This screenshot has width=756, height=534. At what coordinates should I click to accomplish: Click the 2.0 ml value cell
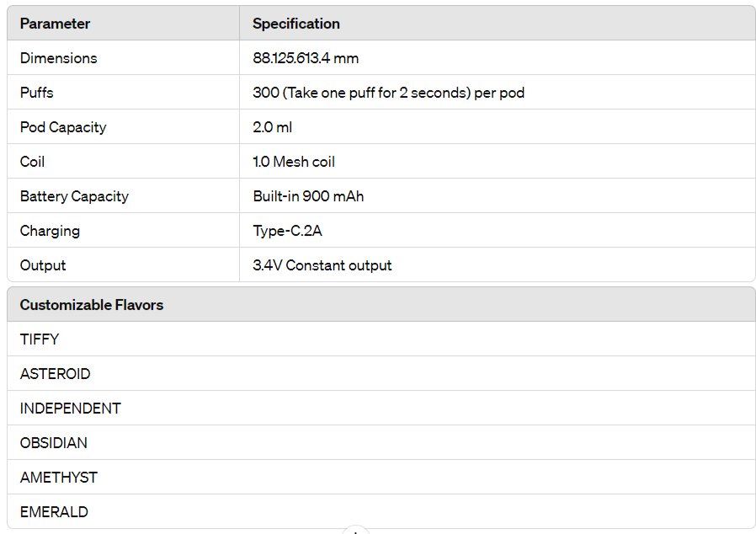(x=497, y=127)
